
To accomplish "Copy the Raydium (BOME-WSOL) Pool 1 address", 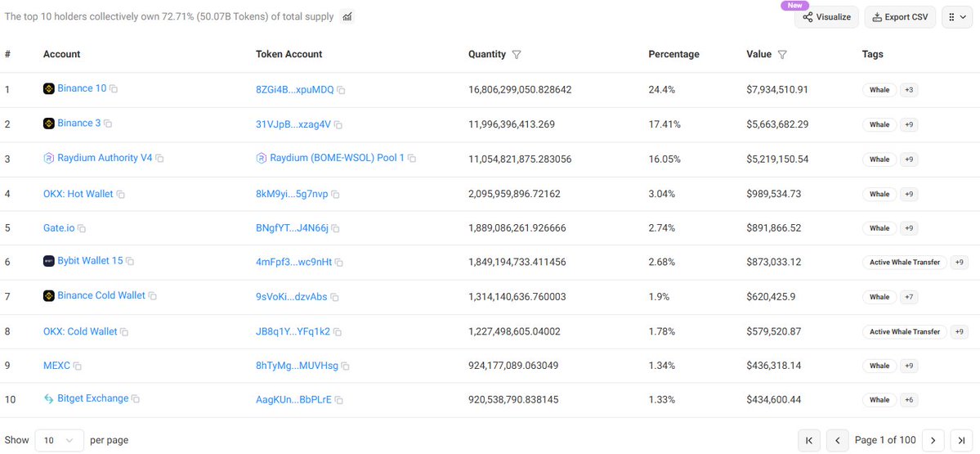I will (412, 159).
